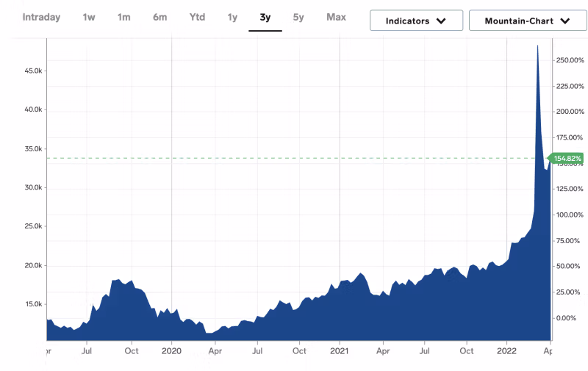Click the green 154.82% value tag
This screenshot has height=371, width=588.
pyautogui.click(x=567, y=158)
